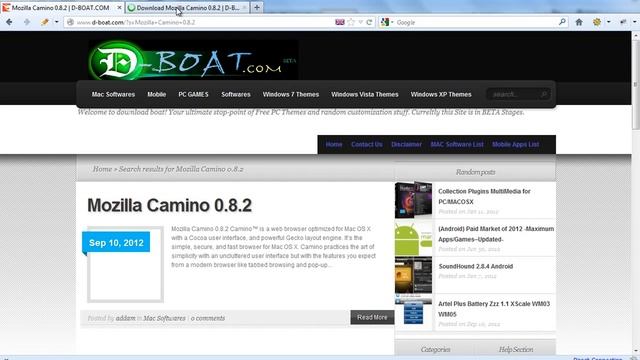The width and height of the screenshot is (640, 360).
Task: Open the last dropdown arrow in the toolbar
Action: (635, 22)
